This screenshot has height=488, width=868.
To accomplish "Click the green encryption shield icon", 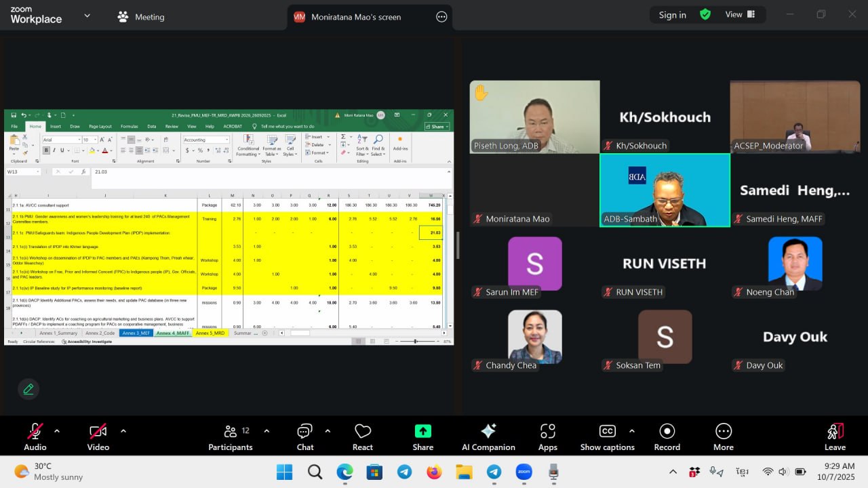I will [x=705, y=14].
